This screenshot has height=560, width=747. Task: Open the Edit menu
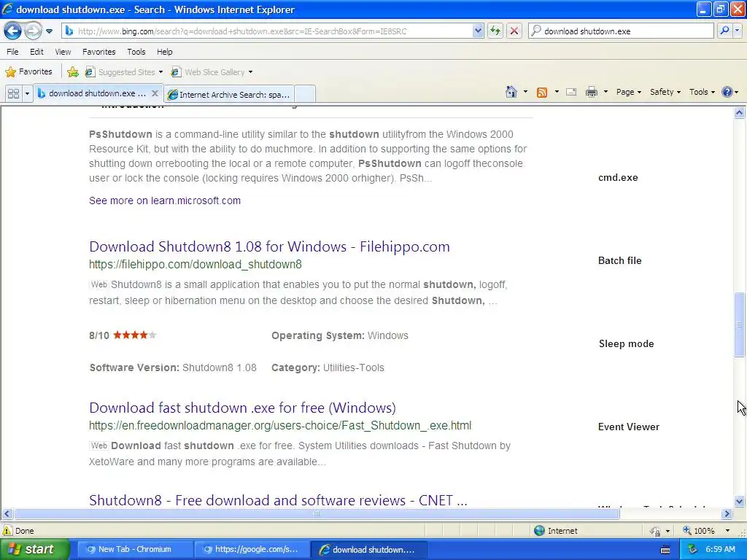click(x=36, y=52)
